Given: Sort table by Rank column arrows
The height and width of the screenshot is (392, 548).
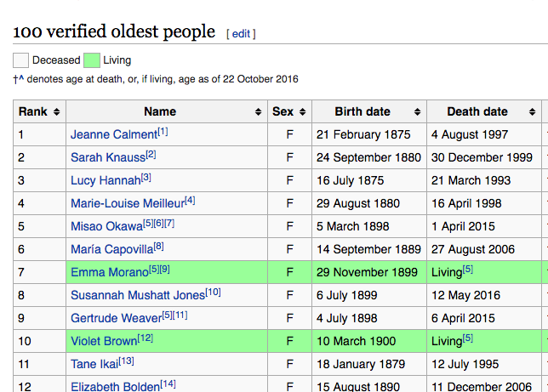Looking at the screenshot, I should (x=57, y=111).
